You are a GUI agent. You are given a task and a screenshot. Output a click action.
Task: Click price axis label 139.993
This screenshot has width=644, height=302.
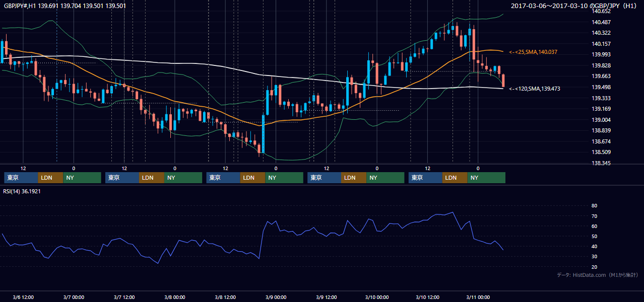click(x=601, y=54)
